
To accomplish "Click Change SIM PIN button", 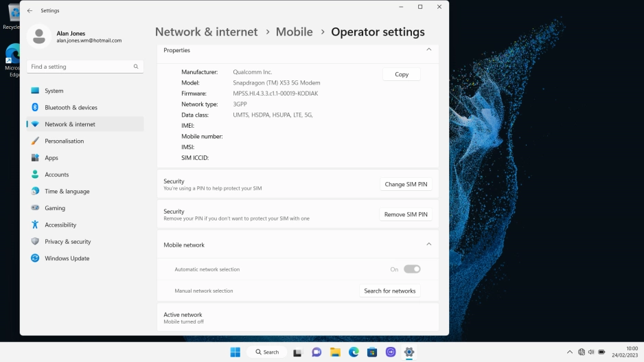I will [x=406, y=184].
